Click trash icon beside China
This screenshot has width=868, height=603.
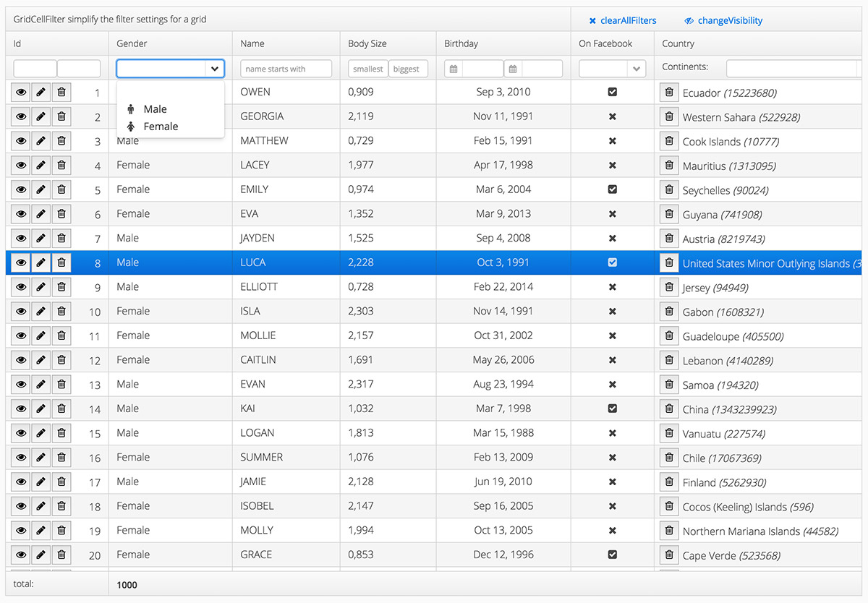pos(669,409)
